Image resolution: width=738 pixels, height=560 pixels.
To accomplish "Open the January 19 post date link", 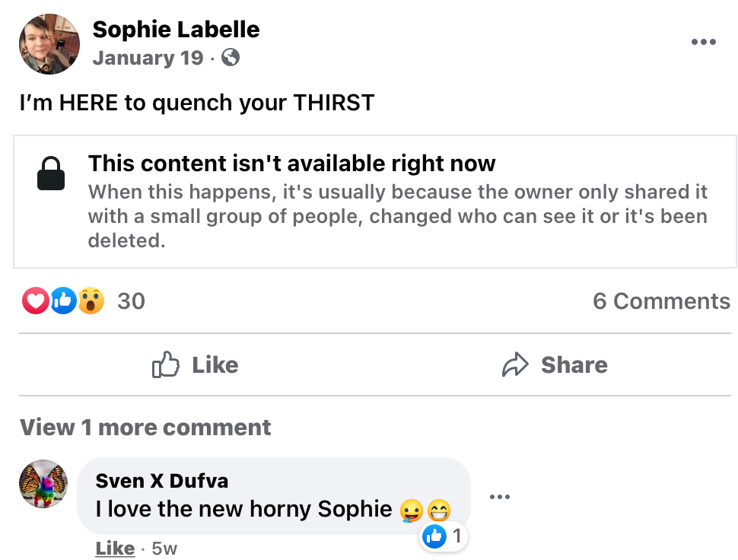I will (148, 58).
